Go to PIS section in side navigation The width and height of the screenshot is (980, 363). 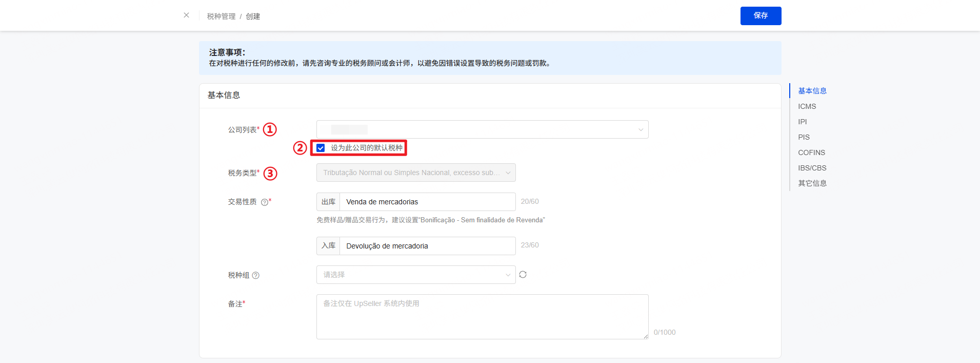coord(804,137)
